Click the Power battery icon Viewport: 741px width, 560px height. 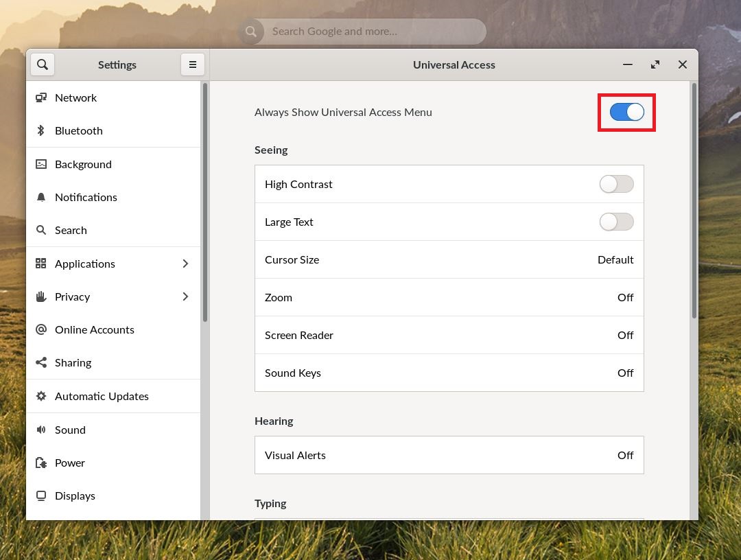coord(41,463)
